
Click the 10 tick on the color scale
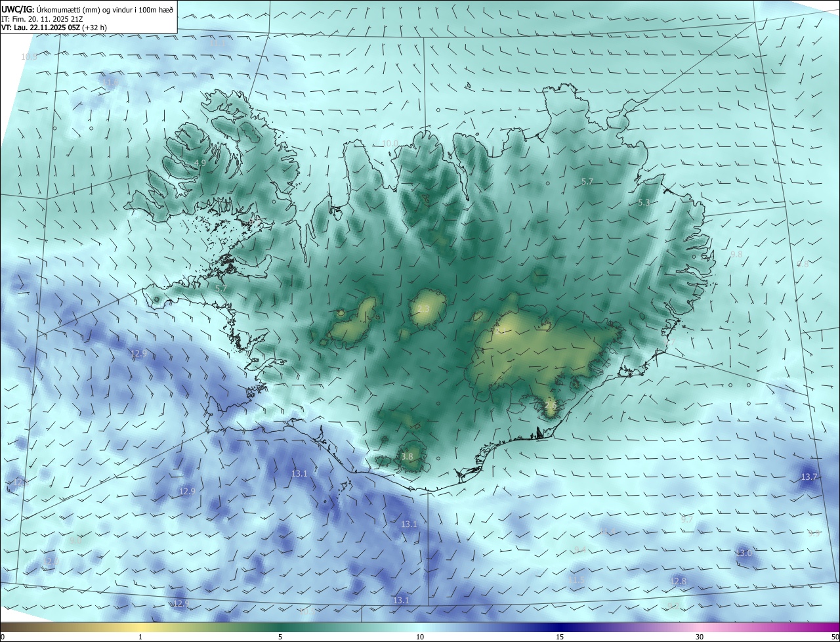coord(420,637)
